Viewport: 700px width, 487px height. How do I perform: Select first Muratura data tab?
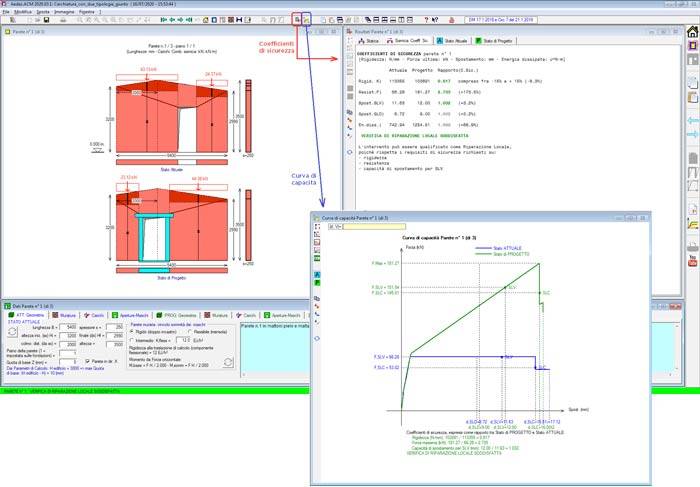[64, 315]
